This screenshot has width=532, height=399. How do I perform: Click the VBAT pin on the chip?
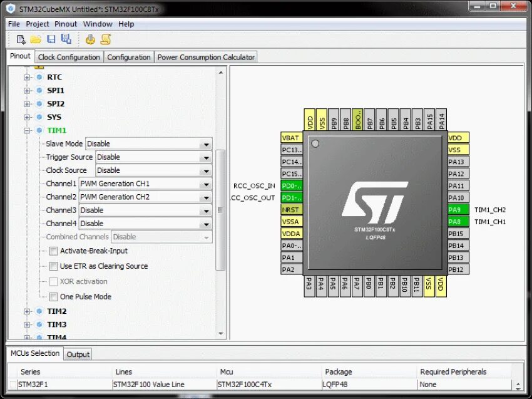point(292,138)
